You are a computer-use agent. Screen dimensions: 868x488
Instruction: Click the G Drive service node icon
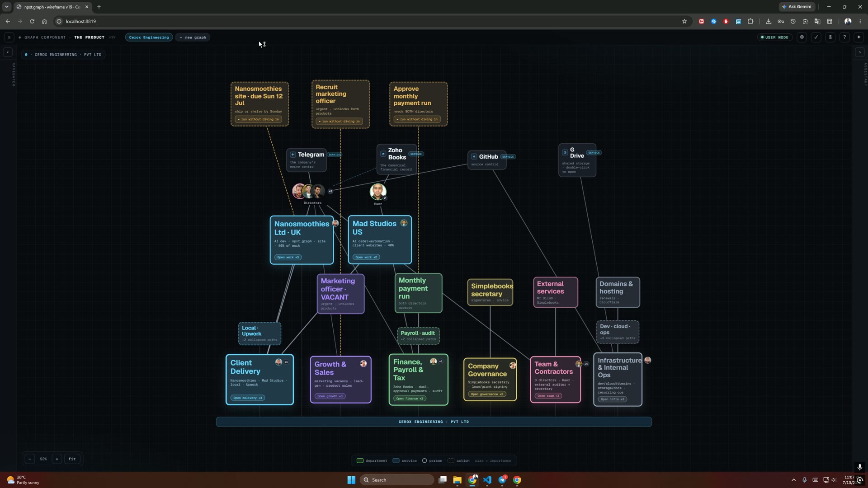tap(565, 152)
